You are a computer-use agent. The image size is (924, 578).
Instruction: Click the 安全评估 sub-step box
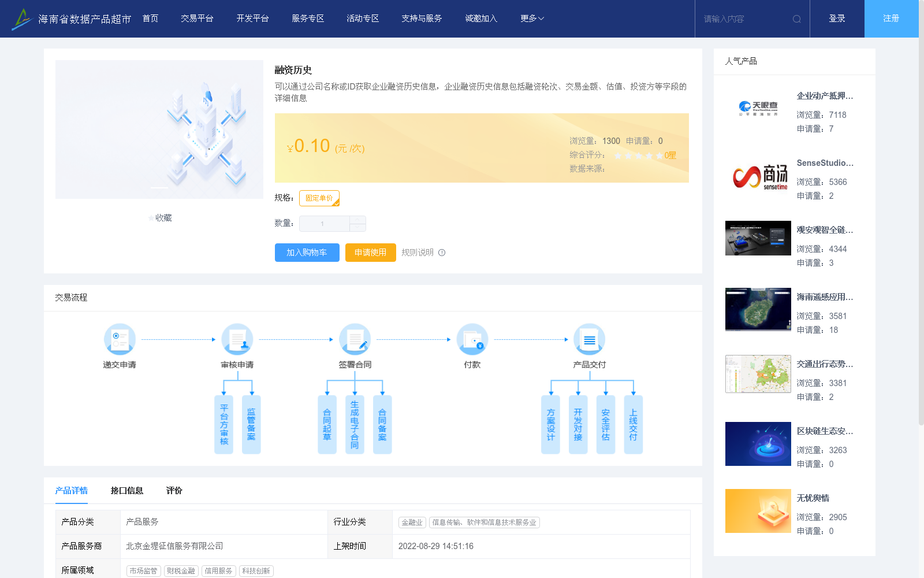click(606, 424)
